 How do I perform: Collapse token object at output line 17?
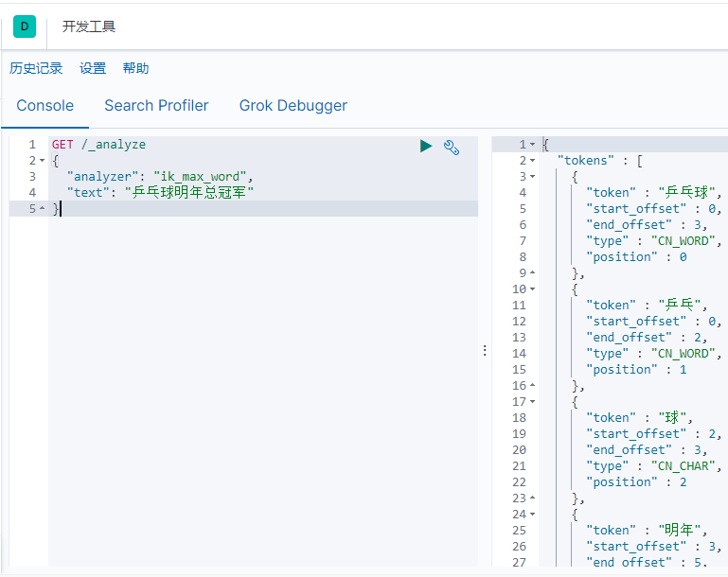click(x=533, y=402)
